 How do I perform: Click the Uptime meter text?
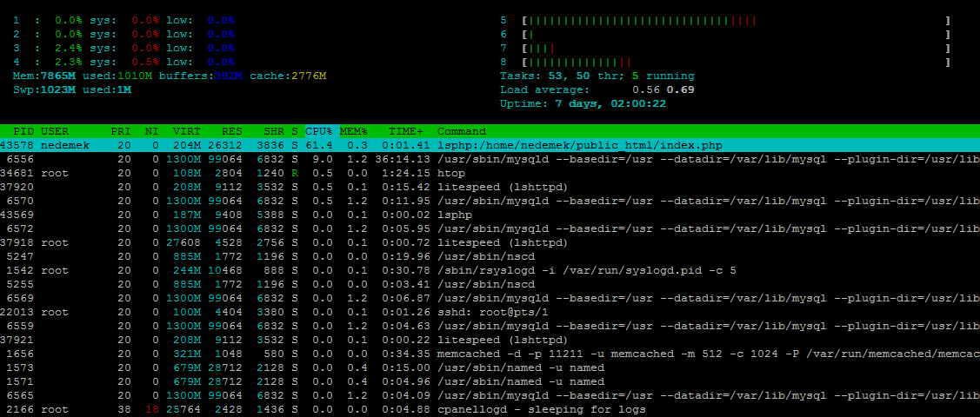pos(583,103)
